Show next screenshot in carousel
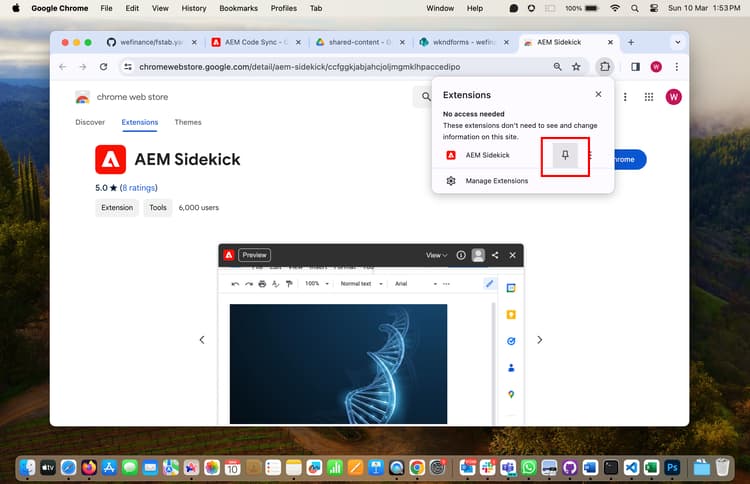 (x=540, y=340)
